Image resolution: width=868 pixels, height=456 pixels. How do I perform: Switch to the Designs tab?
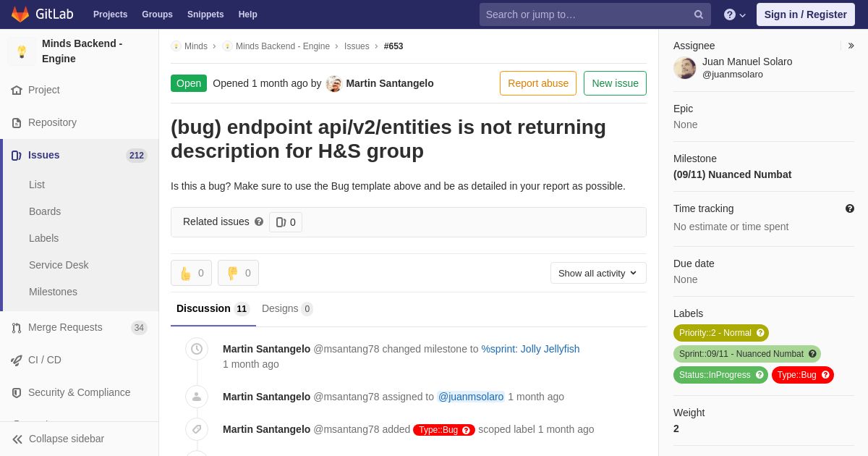tap(287, 309)
